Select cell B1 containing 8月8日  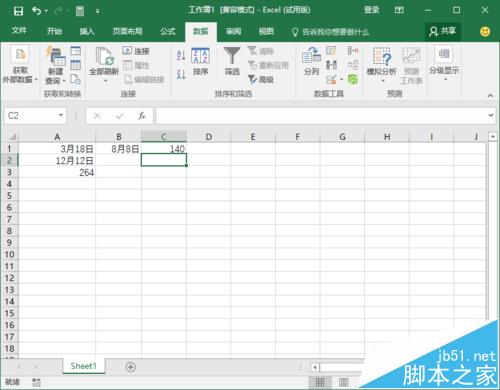[118, 148]
